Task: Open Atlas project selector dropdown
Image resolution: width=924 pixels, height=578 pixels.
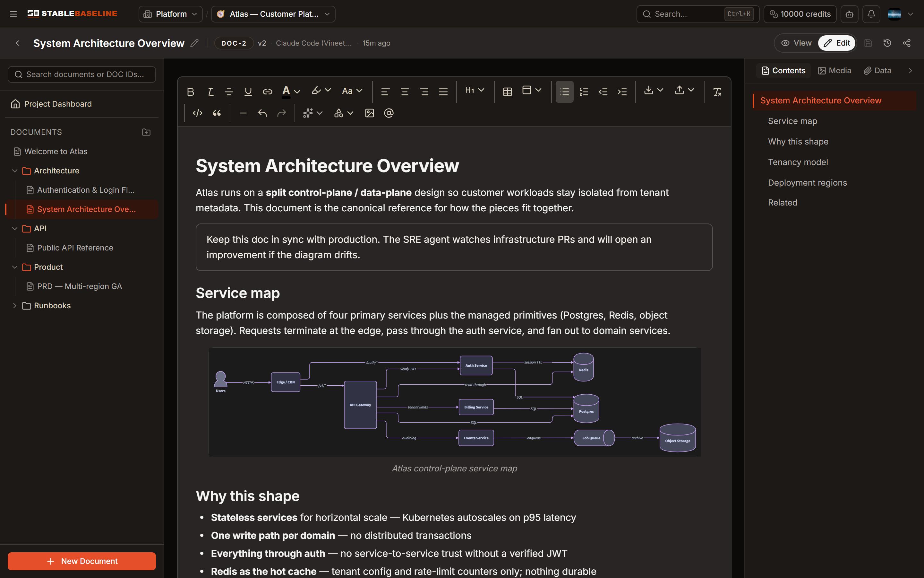Action: point(273,14)
